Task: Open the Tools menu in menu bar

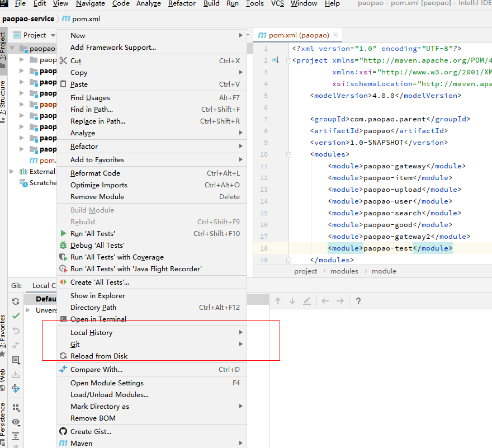Action: [x=254, y=3]
